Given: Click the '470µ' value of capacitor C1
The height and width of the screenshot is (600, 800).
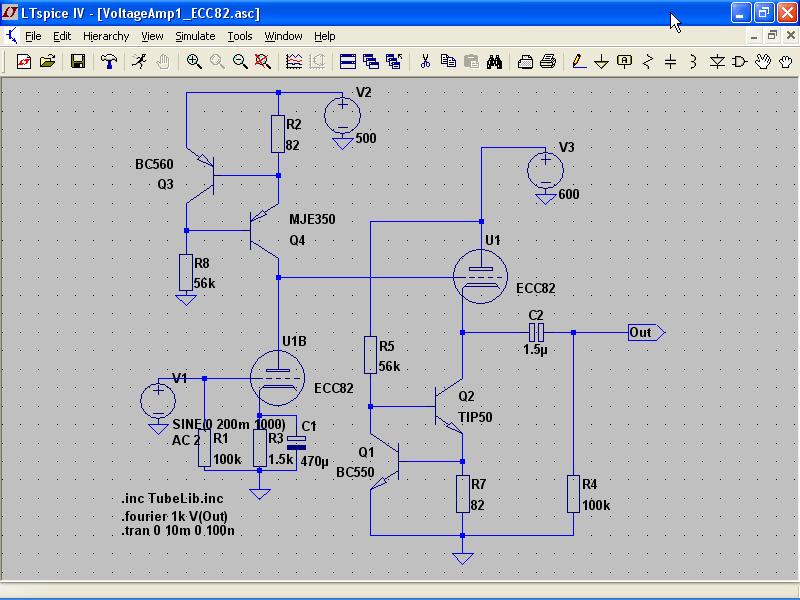Looking at the screenshot, I should [314, 461].
